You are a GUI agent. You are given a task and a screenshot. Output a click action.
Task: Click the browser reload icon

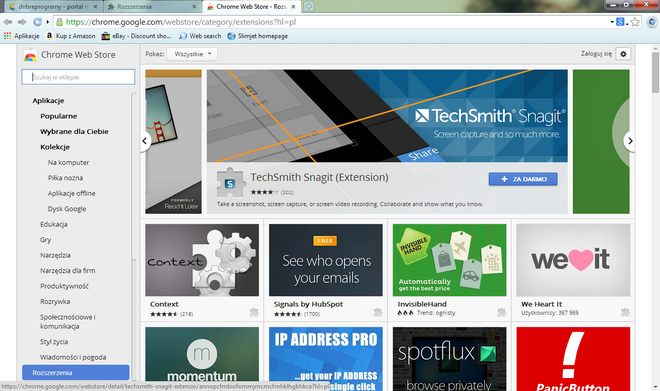37,22
